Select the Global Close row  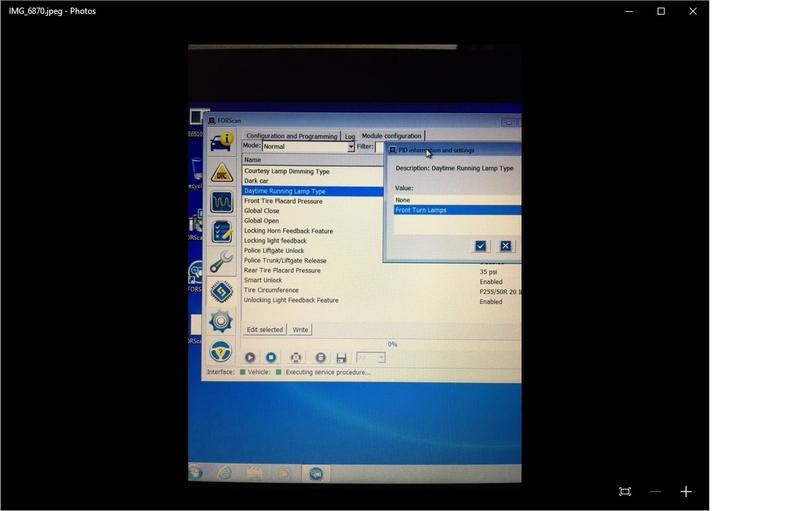click(312, 211)
